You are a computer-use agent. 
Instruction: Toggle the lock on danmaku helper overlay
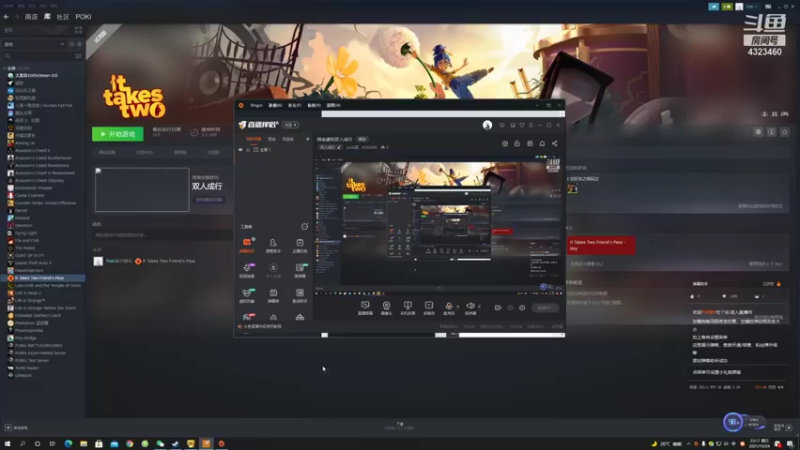(779, 284)
